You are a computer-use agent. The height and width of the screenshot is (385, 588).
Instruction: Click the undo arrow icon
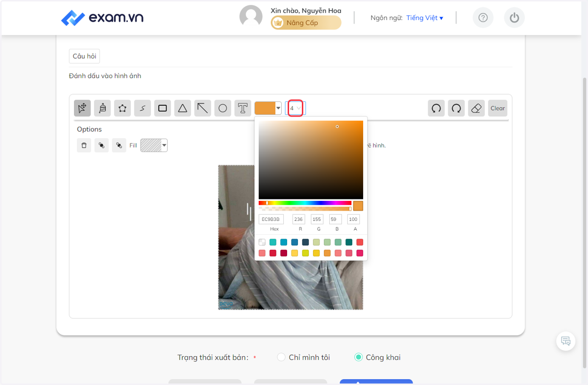tap(436, 108)
